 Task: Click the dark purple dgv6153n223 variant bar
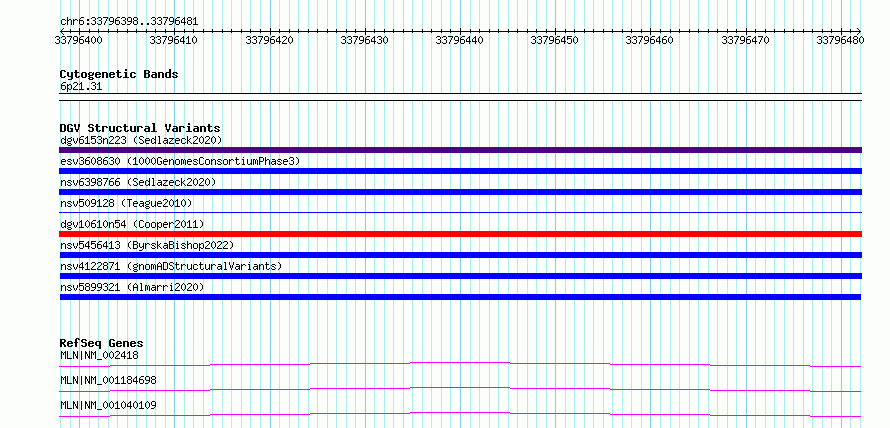pyautogui.click(x=460, y=150)
